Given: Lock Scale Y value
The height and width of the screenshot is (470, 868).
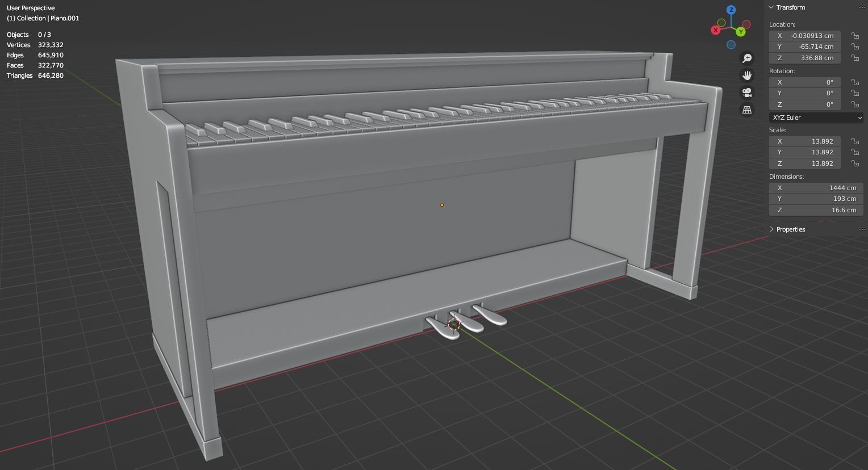Looking at the screenshot, I should pos(854,152).
